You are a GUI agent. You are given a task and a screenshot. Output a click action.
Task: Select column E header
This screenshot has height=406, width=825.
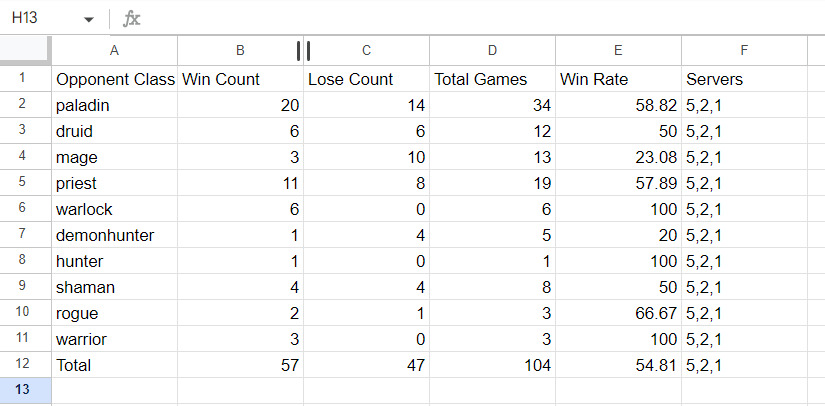coord(618,50)
